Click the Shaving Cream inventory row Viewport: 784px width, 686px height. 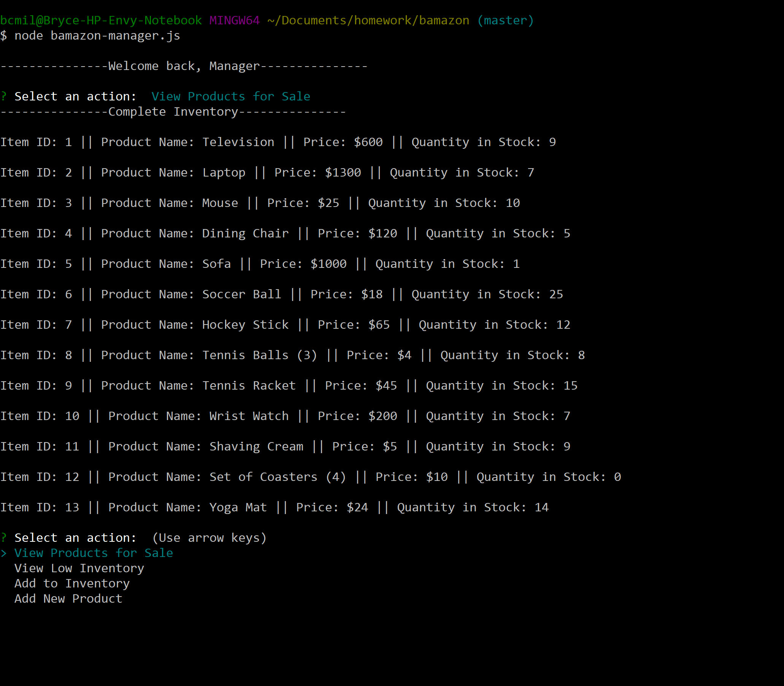[x=286, y=446]
